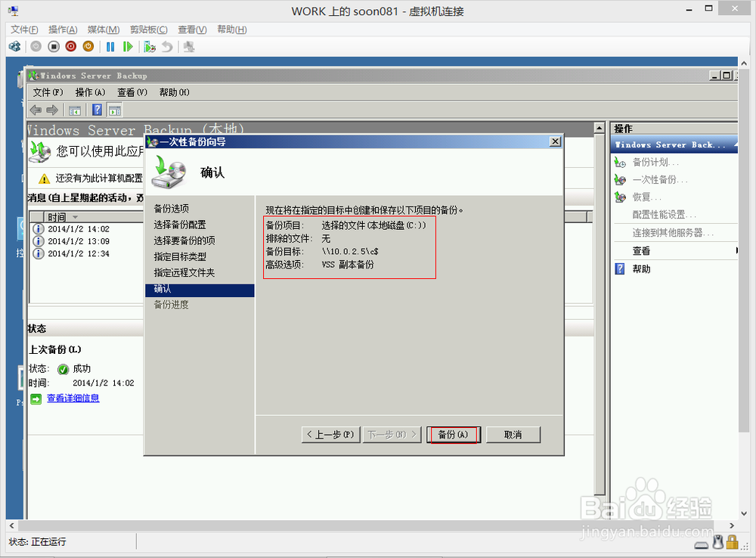Revert the VM with undo arrow icon
This screenshot has height=558, width=756.
coord(167,47)
